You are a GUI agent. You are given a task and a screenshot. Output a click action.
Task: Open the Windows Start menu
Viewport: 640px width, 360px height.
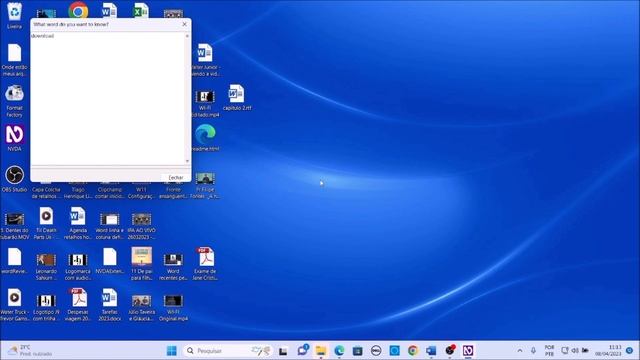click(x=172, y=351)
